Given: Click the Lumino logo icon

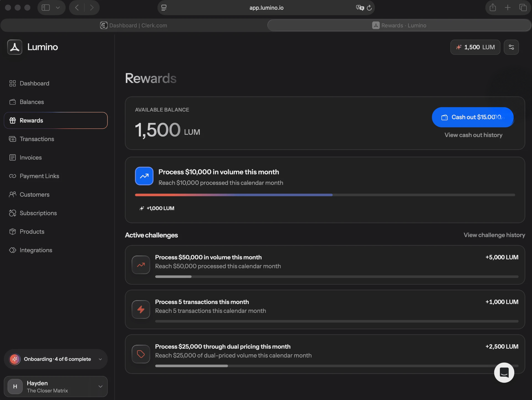Looking at the screenshot, I should 15,47.
